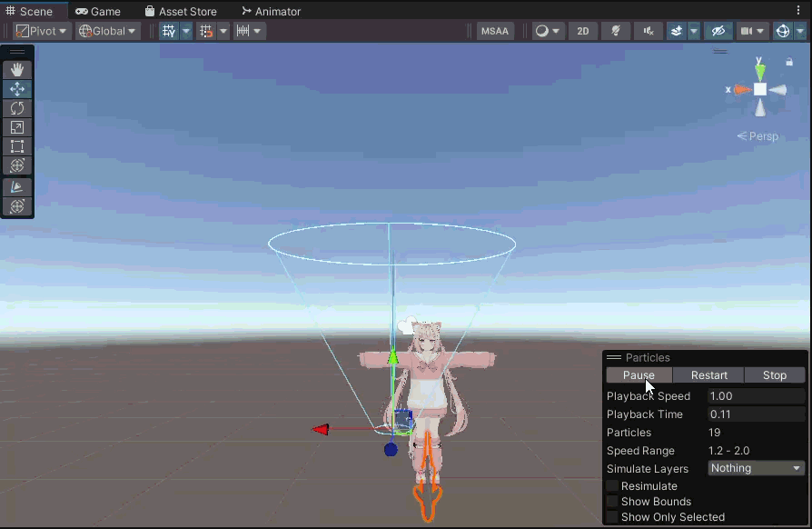812x529 pixels.
Task: Open the Animator tab
Action: coord(272,11)
